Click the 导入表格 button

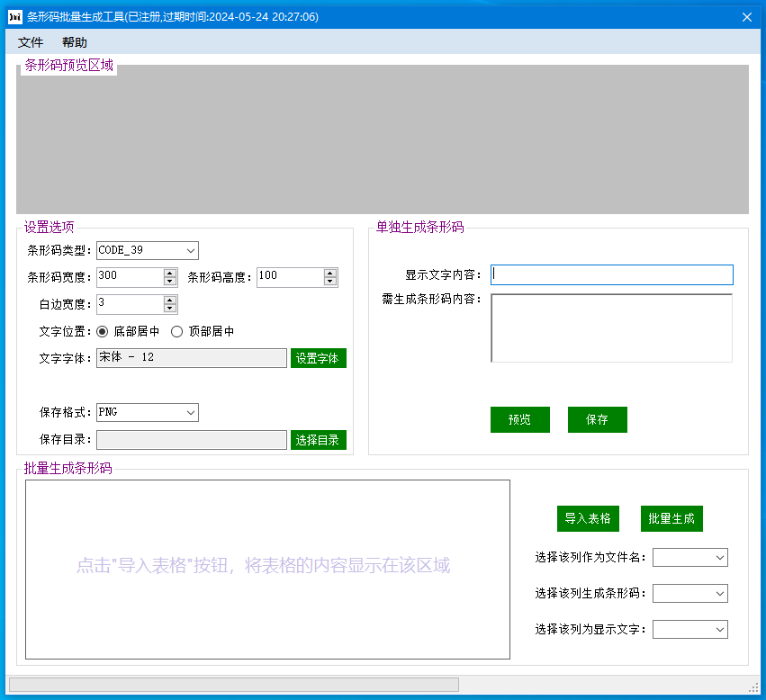click(588, 518)
